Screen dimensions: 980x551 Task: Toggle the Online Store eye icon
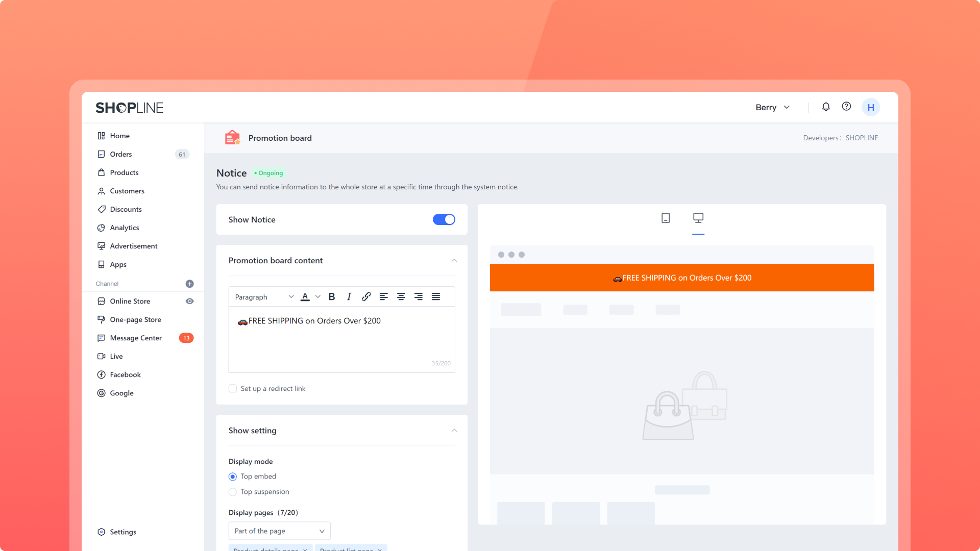pyautogui.click(x=189, y=302)
